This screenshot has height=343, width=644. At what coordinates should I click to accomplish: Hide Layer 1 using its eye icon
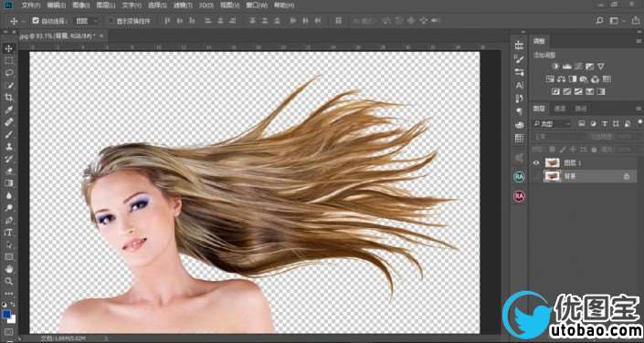pos(536,163)
